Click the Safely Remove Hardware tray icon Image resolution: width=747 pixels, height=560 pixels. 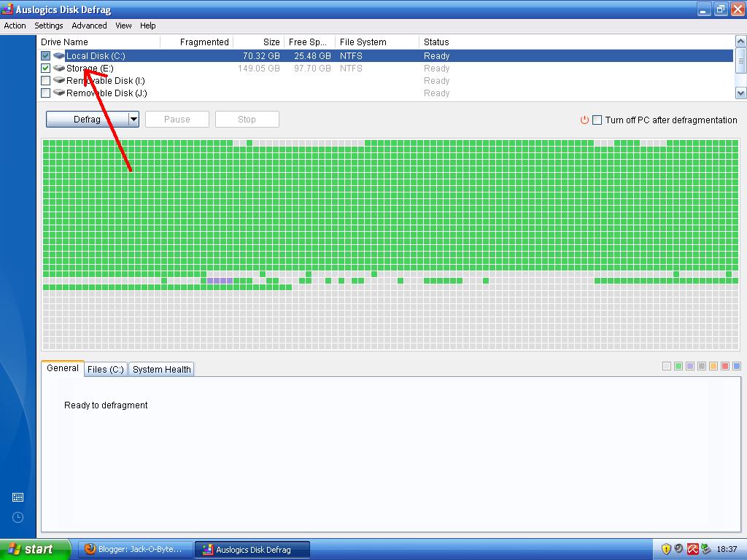click(705, 549)
